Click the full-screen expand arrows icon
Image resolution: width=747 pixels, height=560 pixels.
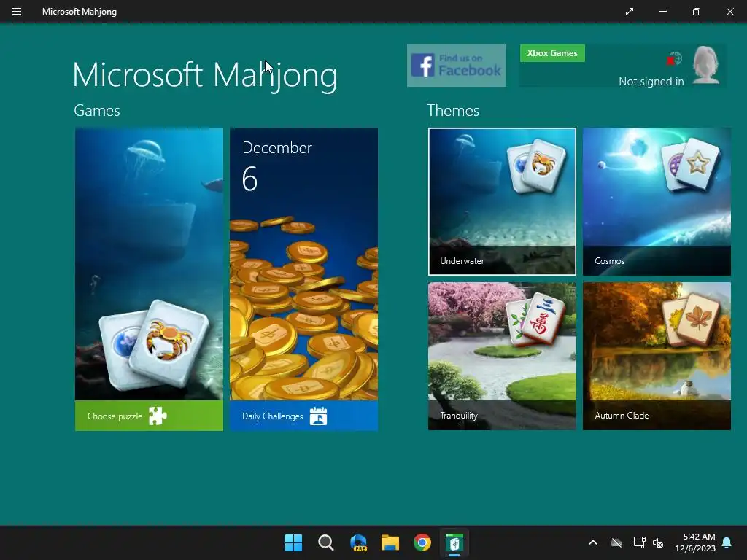630,12
